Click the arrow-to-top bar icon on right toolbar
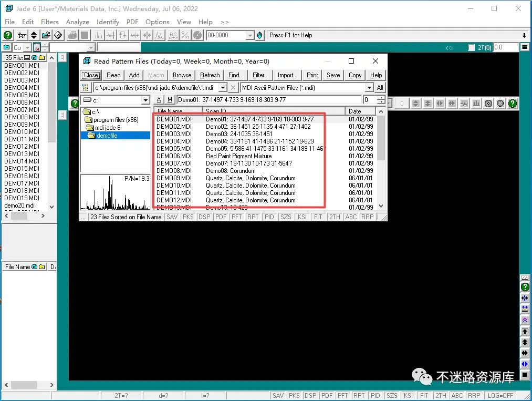Screen dimensions: 532x401 click(x=525, y=331)
